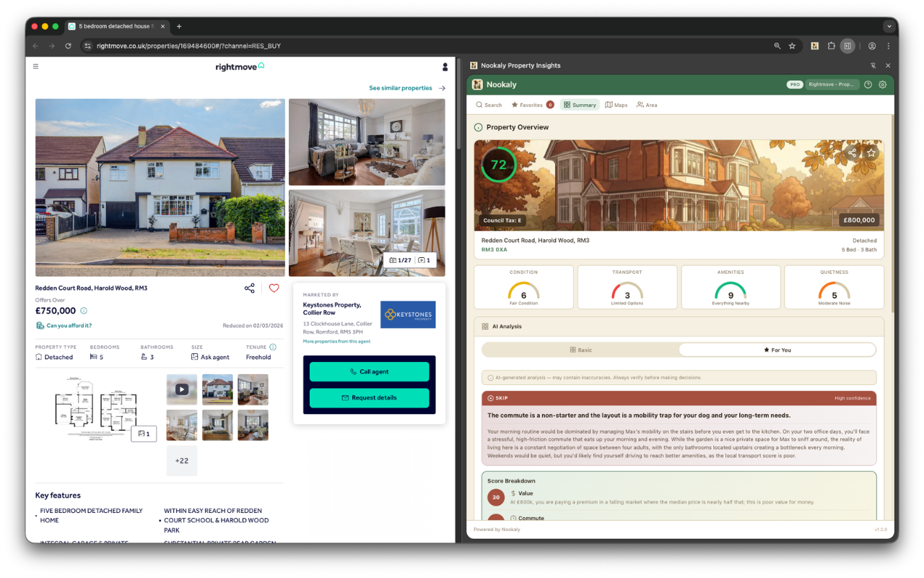Save listing with the Rightmove heart icon
This screenshot has width=924, height=578.
[x=274, y=288]
